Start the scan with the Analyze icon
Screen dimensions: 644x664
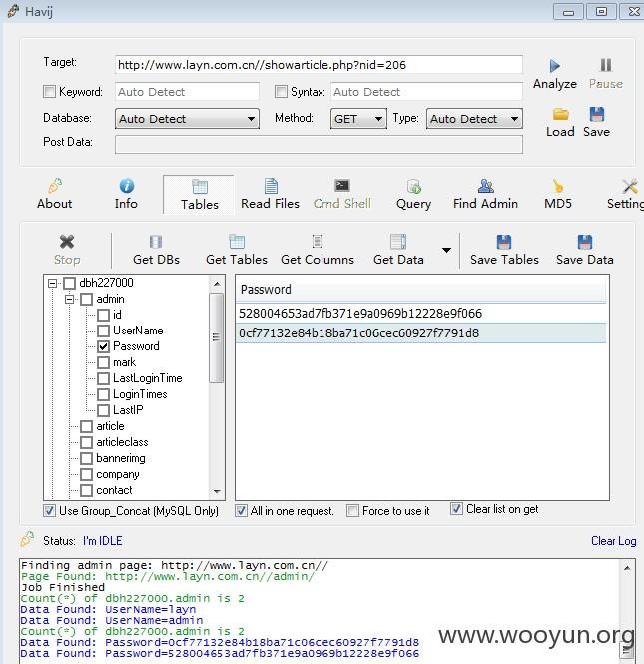[555, 66]
